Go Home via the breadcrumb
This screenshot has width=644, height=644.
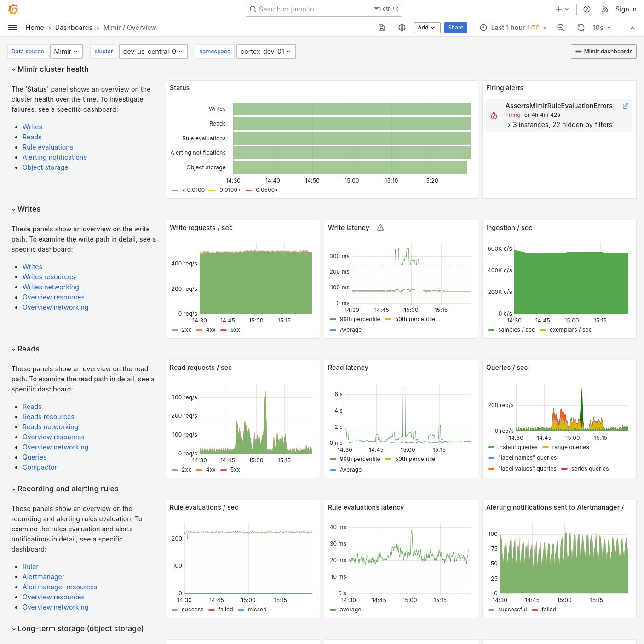(34, 28)
